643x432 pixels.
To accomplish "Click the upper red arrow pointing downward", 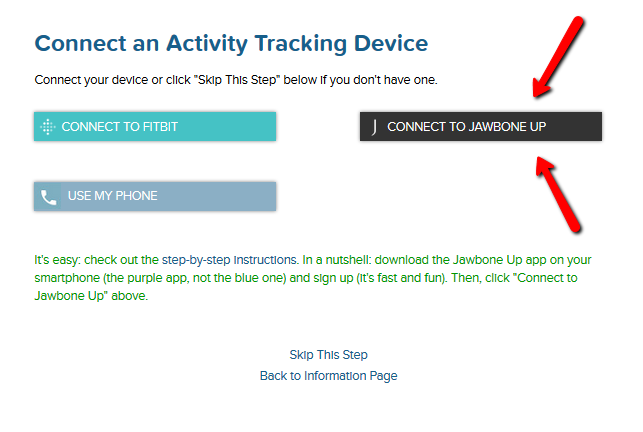I will [x=558, y=57].
